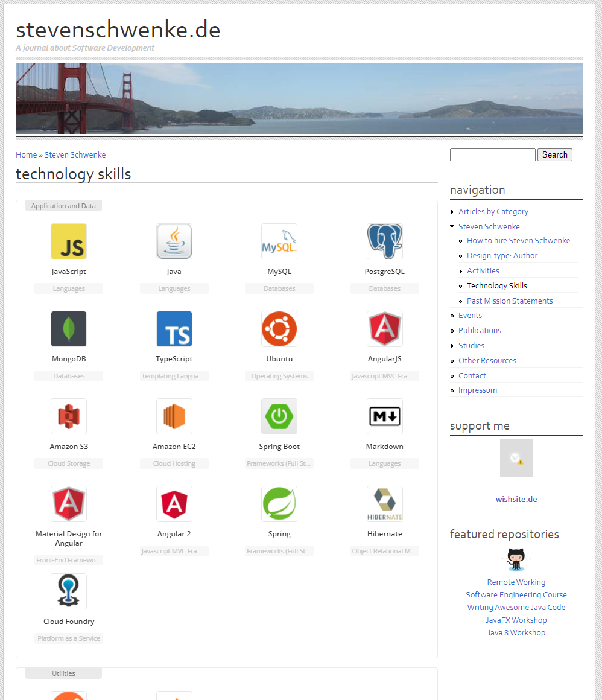Collapse the Steven Schwenke navigation arrow
602x700 pixels.
[x=452, y=226]
